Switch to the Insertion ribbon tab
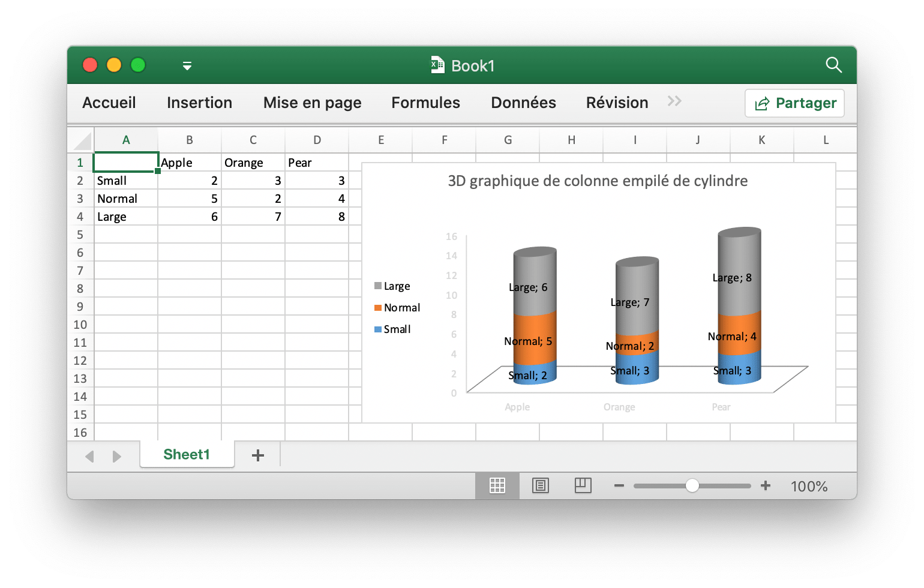 [199, 103]
